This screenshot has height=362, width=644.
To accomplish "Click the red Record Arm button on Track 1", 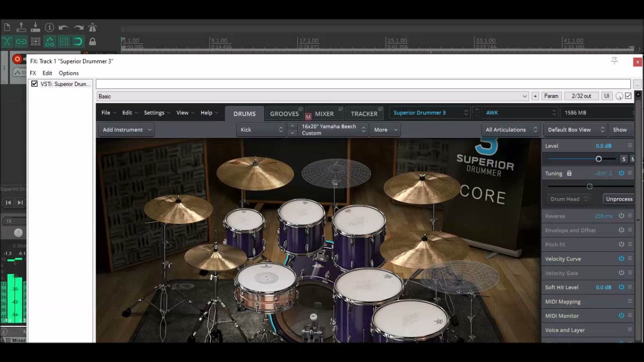I will coord(17,59).
